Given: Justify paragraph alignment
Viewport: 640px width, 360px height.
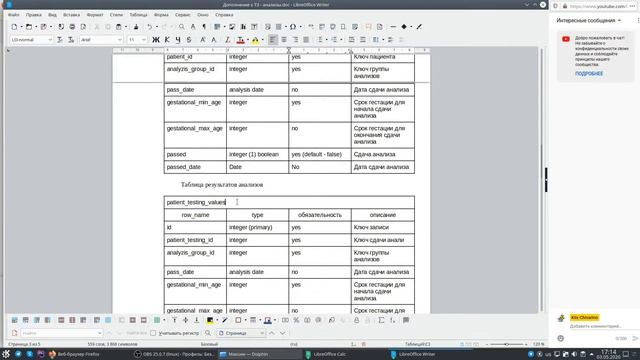Looking at the screenshot, I should coord(306,40).
